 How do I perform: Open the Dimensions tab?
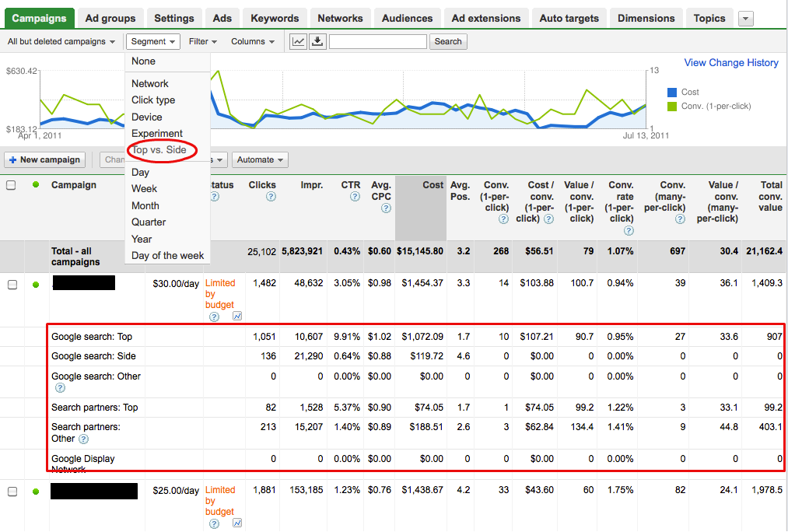coord(646,19)
